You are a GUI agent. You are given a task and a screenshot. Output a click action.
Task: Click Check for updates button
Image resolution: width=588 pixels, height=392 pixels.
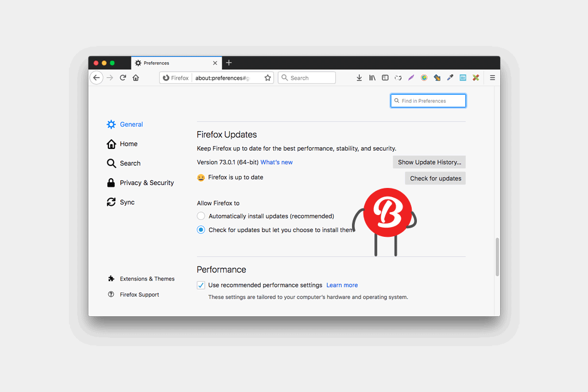tap(435, 178)
